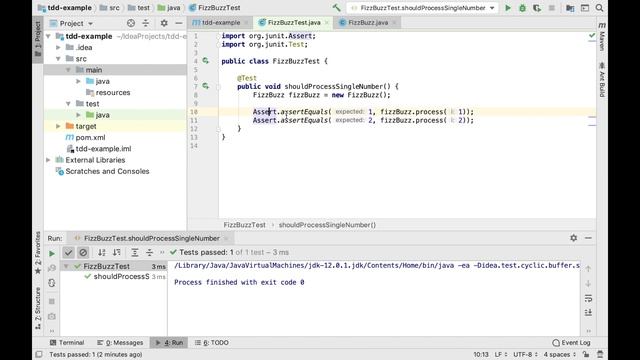The width and height of the screenshot is (640, 360).
Task: Toggle read-only lock icon in status bar
Action: point(586,354)
